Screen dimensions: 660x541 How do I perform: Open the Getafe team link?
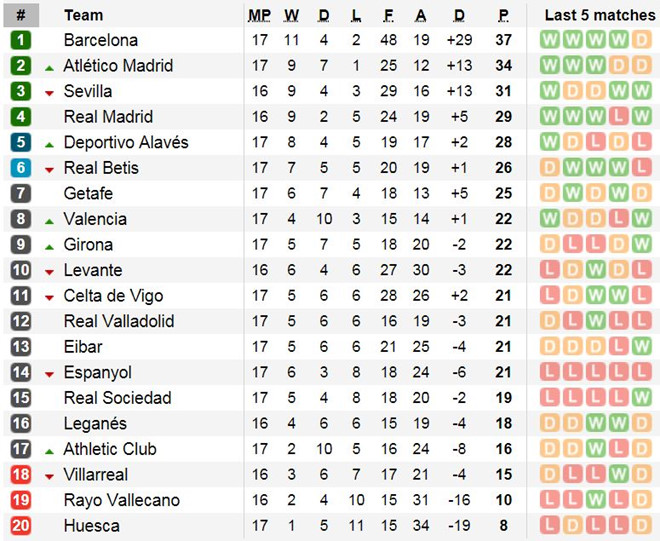[88, 193]
